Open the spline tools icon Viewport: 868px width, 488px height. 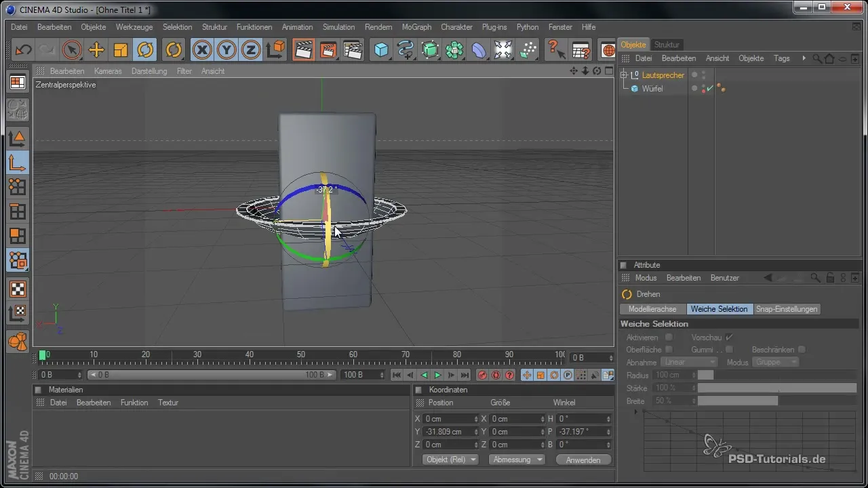[x=406, y=49]
